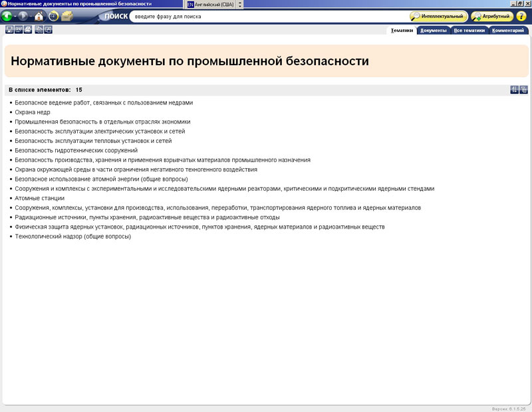
Task: Click the Copy icon in toolbar
Action: click(x=39, y=30)
